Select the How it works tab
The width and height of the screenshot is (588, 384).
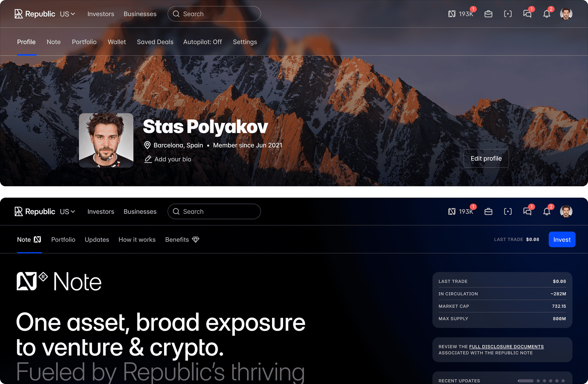pyautogui.click(x=137, y=240)
